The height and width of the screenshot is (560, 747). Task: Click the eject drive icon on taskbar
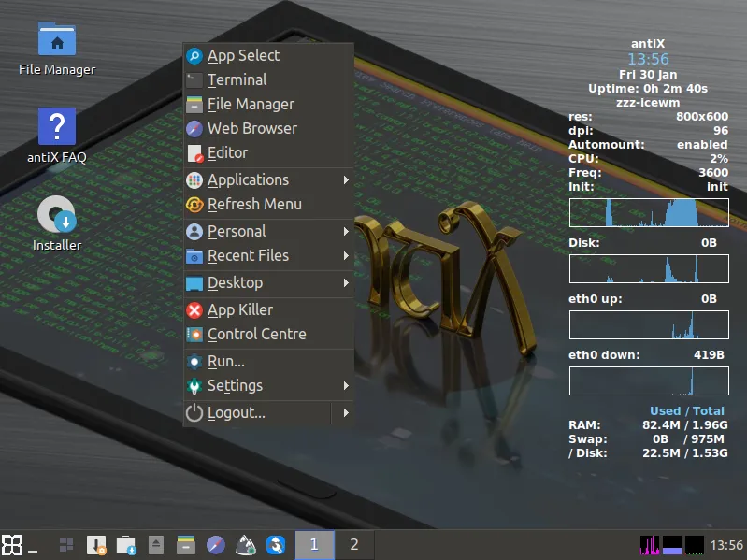pos(156,545)
